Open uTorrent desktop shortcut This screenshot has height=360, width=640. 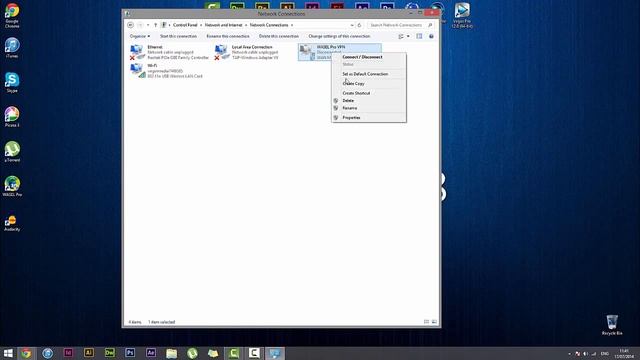(12, 152)
